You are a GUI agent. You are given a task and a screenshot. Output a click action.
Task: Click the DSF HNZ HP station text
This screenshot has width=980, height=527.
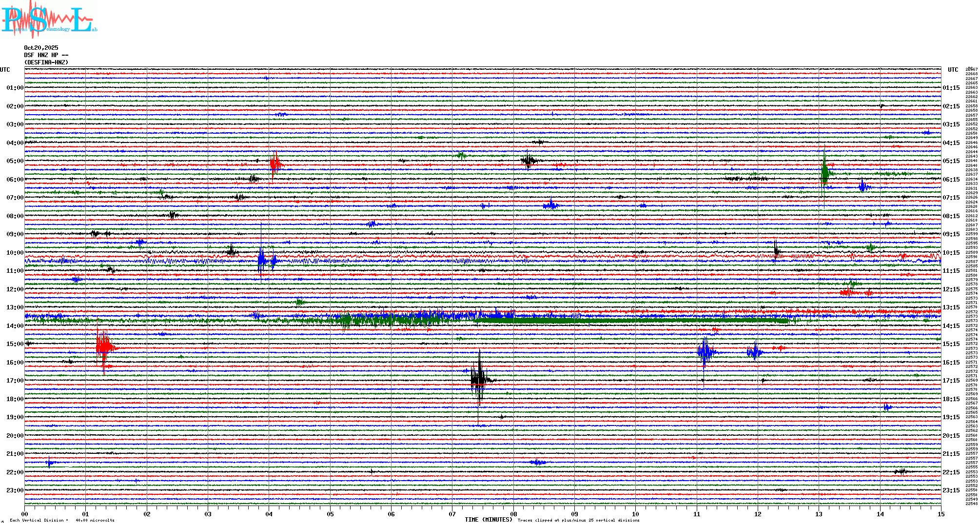pos(46,55)
